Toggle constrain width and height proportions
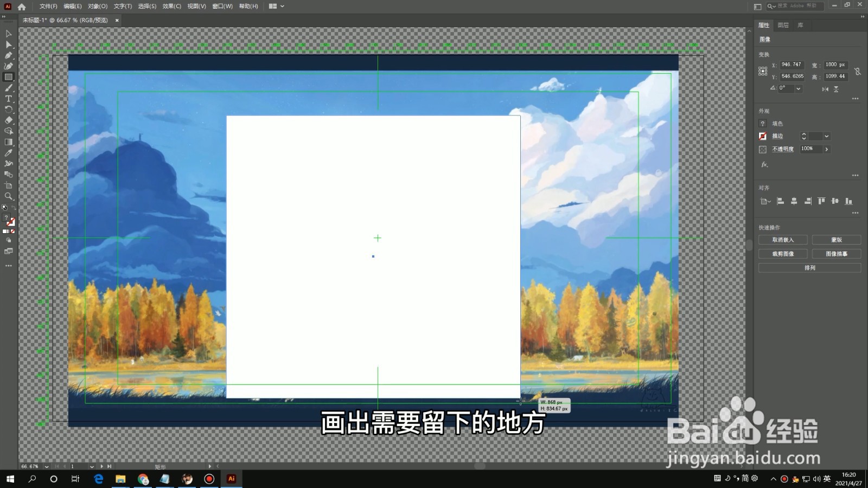 (x=857, y=71)
